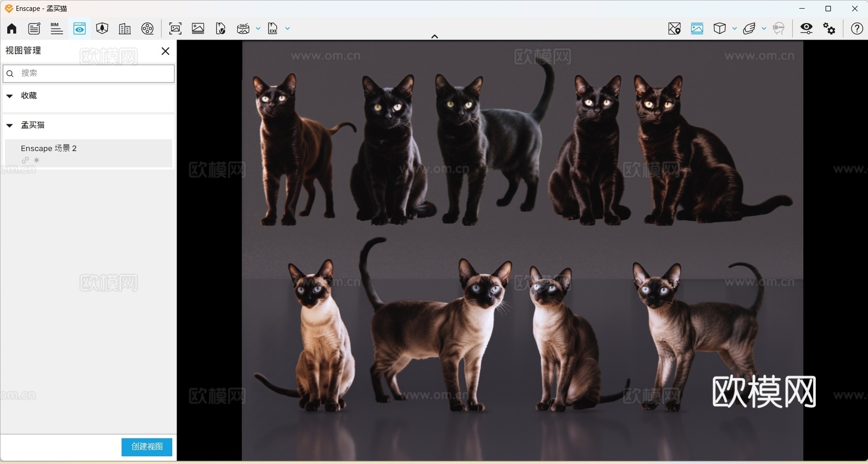
Task: Open the video editor film reel icon
Action: (x=148, y=28)
